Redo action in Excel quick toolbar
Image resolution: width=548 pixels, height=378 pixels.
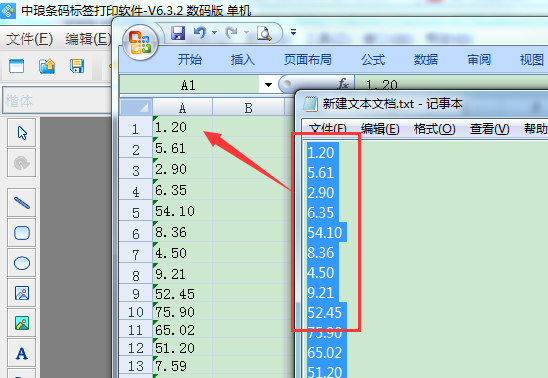pyautogui.click(x=231, y=33)
